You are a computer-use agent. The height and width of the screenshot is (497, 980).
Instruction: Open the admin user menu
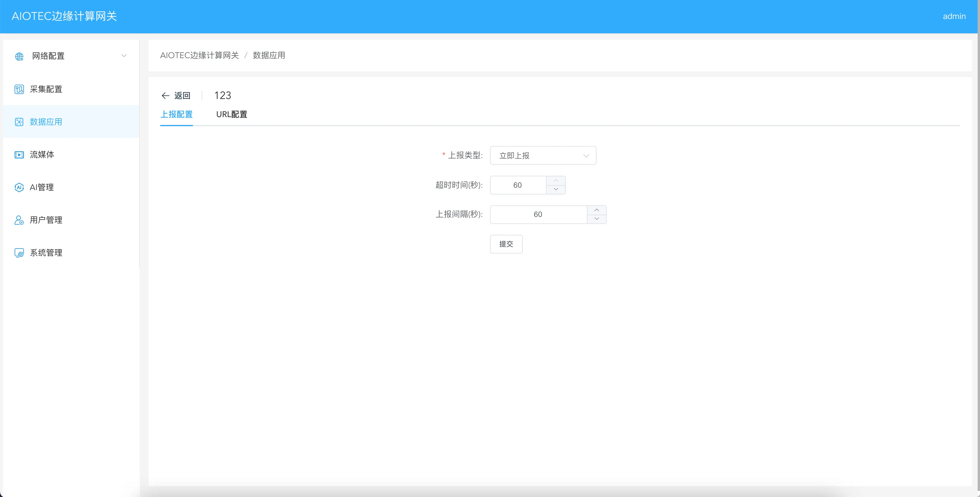click(x=954, y=16)
